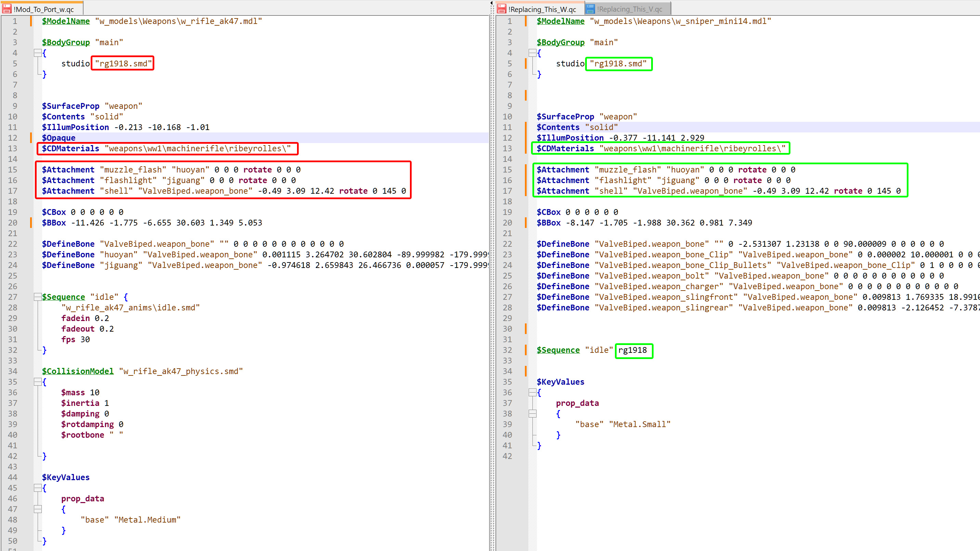Select the !Mod_To_Port_w.qc tab
Image resolution: width=980 pixels, height=551 pixels.
[x=43, y=9]
